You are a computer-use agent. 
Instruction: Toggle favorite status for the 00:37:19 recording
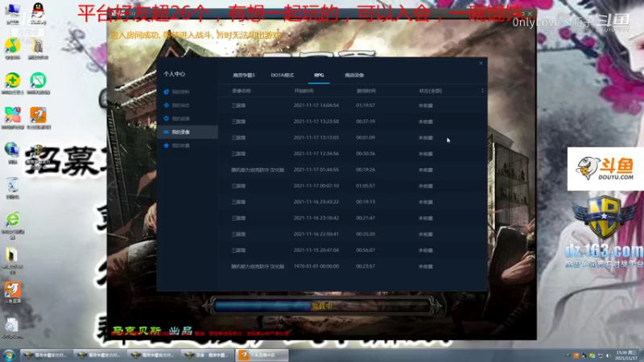pos(426,121)
